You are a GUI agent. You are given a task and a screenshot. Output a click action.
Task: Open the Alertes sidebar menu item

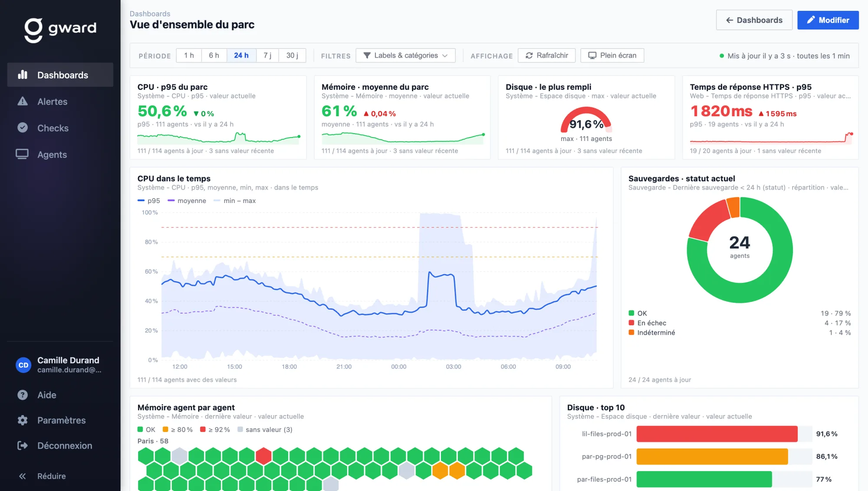60,101
